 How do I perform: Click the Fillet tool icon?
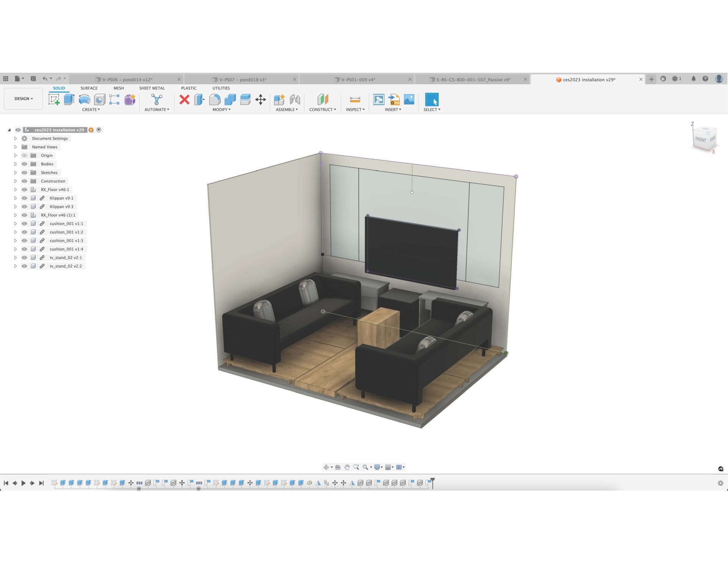[215, 99]
